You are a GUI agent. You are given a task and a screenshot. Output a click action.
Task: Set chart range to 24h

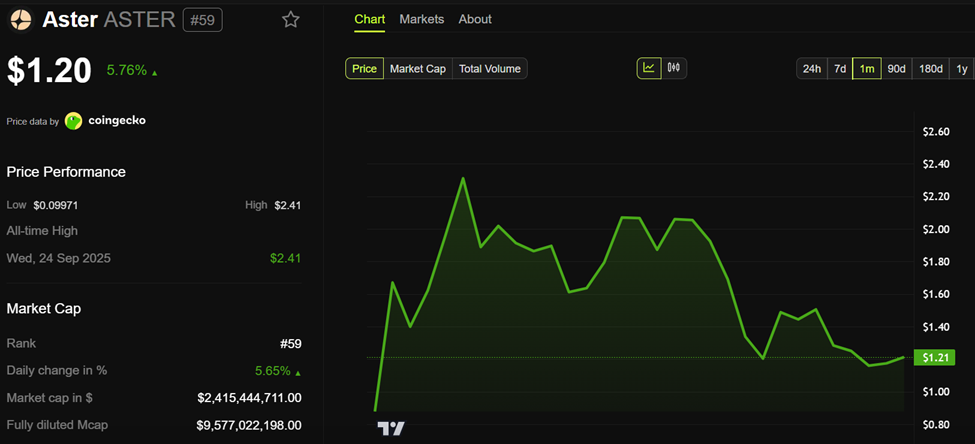click(x=811, y=68)
